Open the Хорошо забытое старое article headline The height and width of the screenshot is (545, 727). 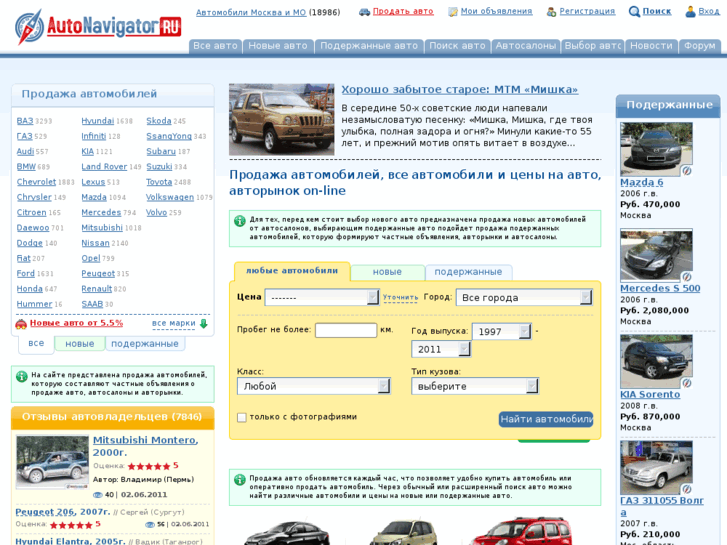pos(459,90)
